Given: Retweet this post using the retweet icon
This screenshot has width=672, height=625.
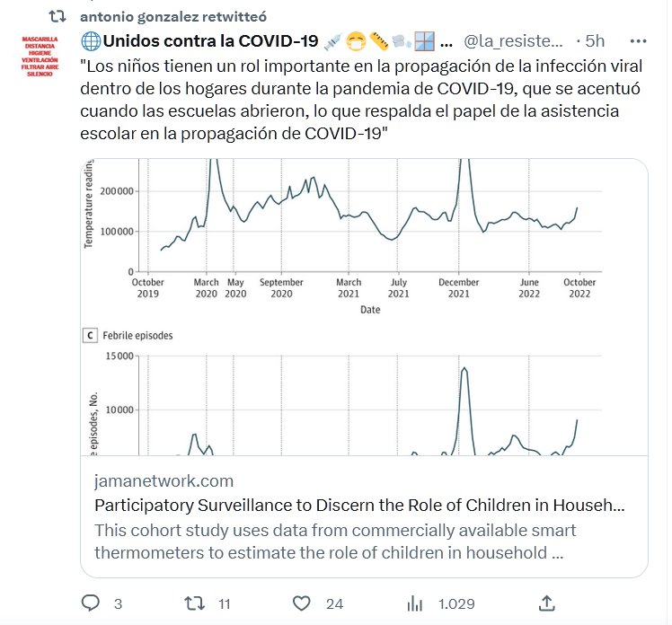Looking at the screenshot, I should [195, 603].
